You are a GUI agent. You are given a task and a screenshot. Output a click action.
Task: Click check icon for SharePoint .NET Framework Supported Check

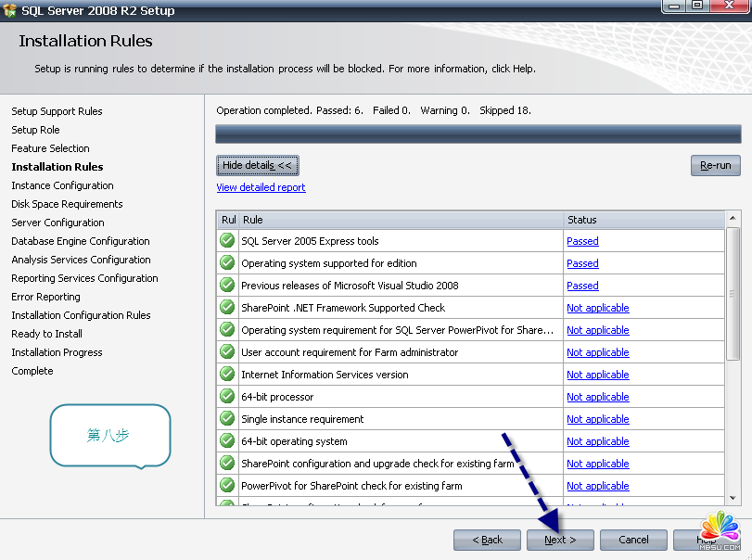pyautogui.click(x=227, y=308)
